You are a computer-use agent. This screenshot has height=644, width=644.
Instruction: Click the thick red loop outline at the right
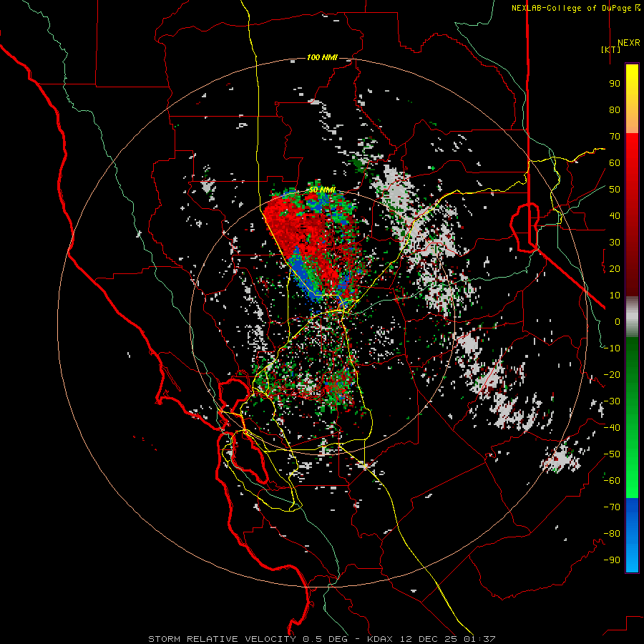pos(525,227)
